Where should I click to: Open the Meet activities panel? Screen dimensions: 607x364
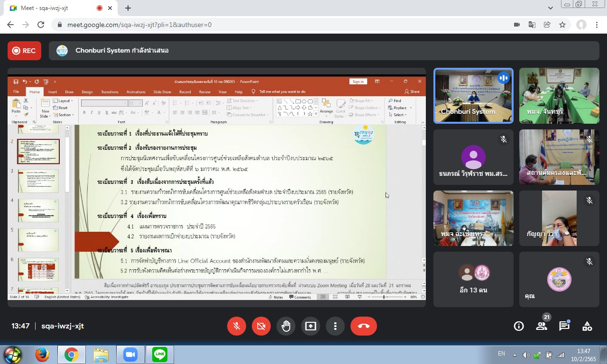[x=587, y=326]
